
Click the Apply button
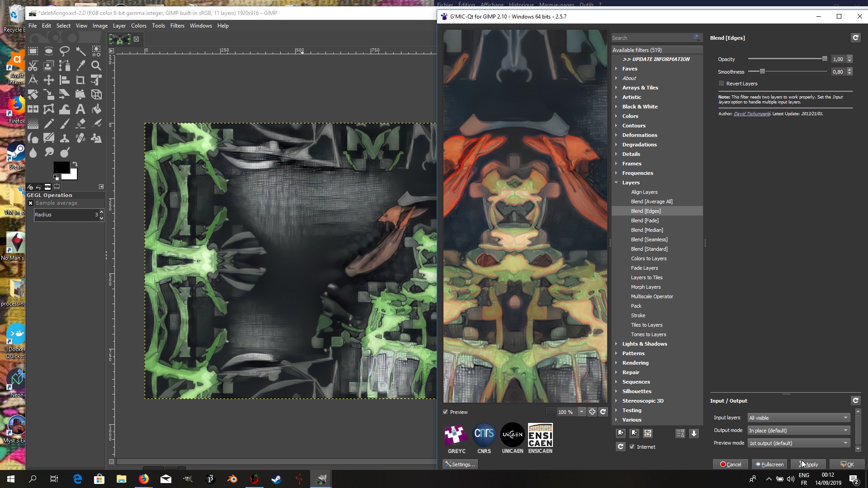(808, 465)
